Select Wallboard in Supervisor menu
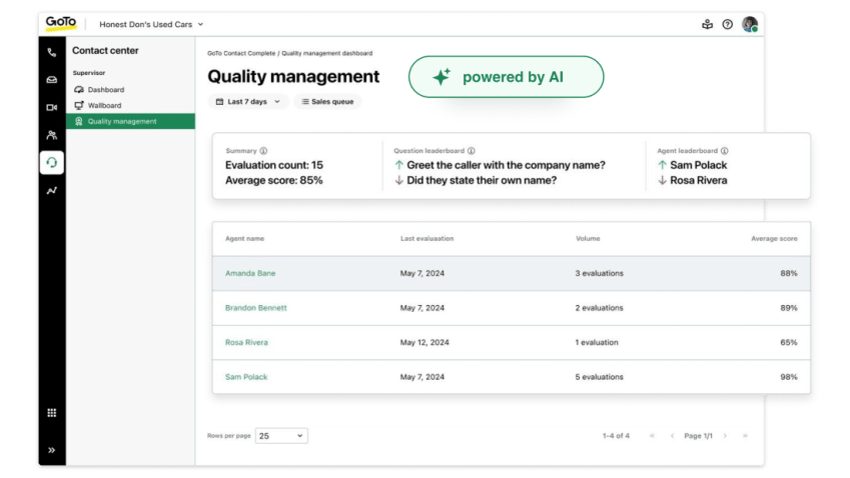The width and height of the screenshot is (850, 478). click(x=104, y=105)
